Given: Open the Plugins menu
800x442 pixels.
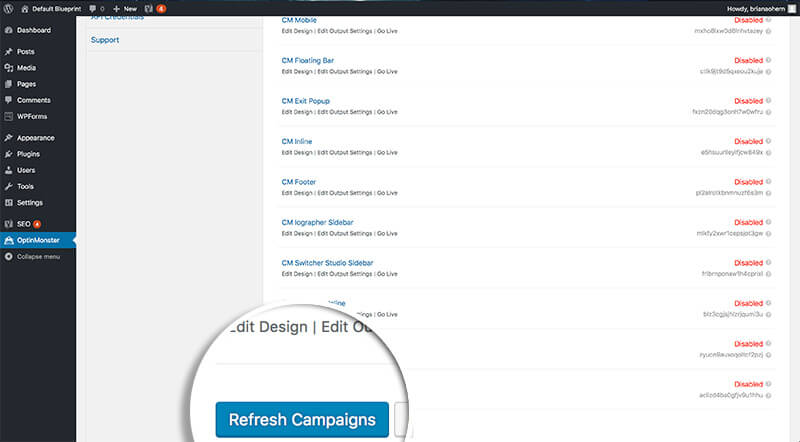Looking at the screenshot, I should pos(28,154).
